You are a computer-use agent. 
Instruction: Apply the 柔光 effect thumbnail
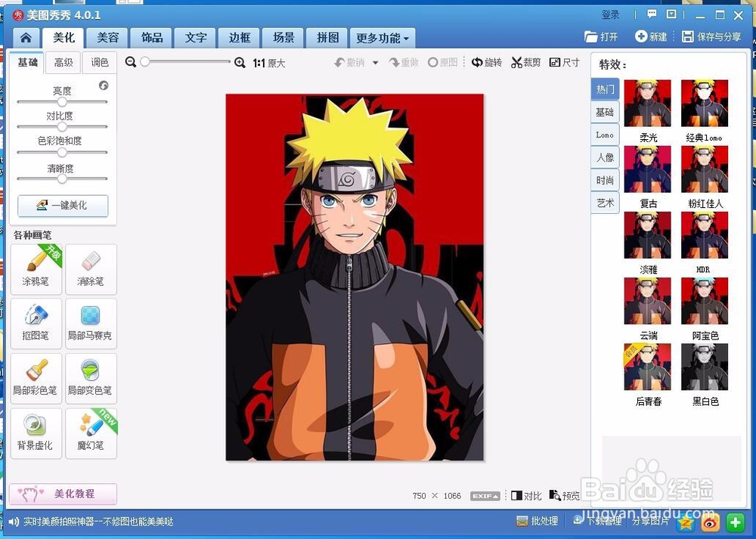[x=647, y=103]
